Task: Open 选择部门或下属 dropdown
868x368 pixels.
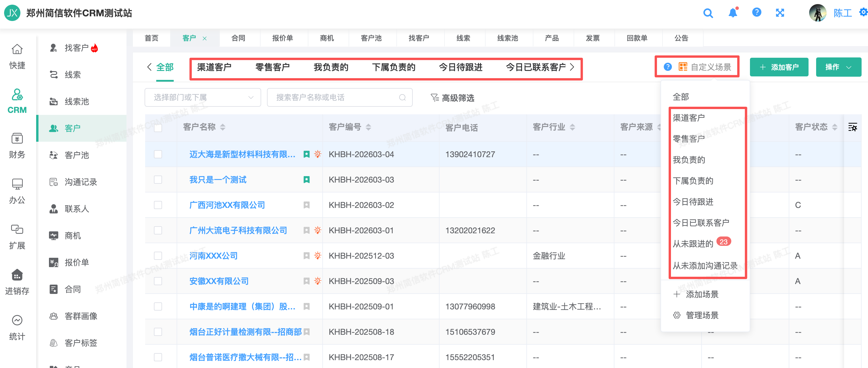Action: click(203, 97)
